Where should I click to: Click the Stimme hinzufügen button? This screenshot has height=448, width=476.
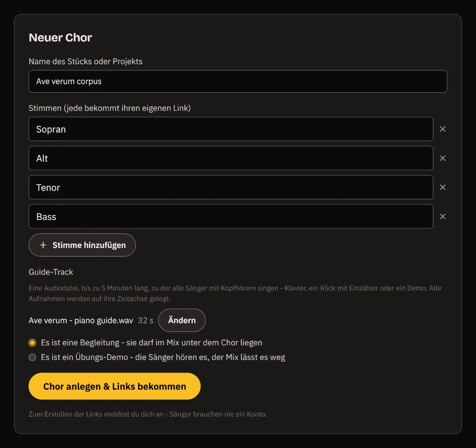click(x=82, y=245)
